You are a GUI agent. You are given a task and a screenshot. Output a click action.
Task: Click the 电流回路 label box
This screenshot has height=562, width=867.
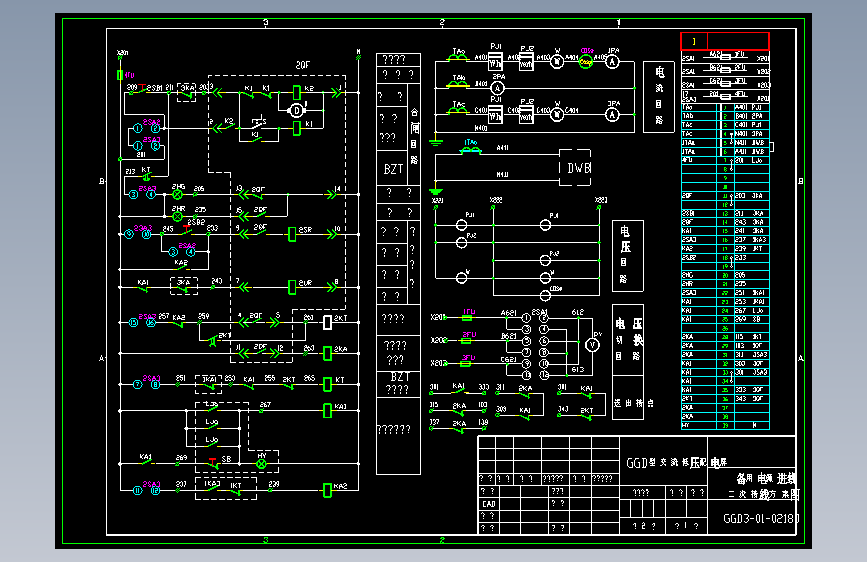pyautogui.click(x=659, y=97)
